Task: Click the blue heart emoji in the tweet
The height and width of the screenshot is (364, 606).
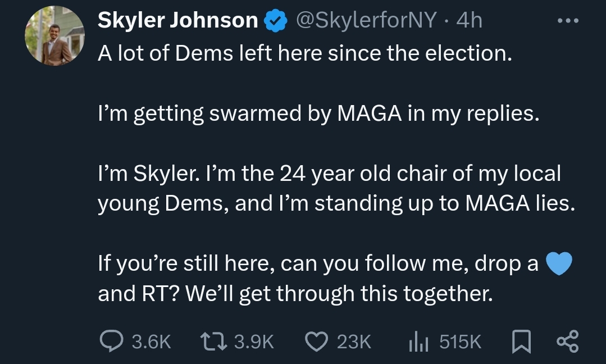Action: (558, 263)
